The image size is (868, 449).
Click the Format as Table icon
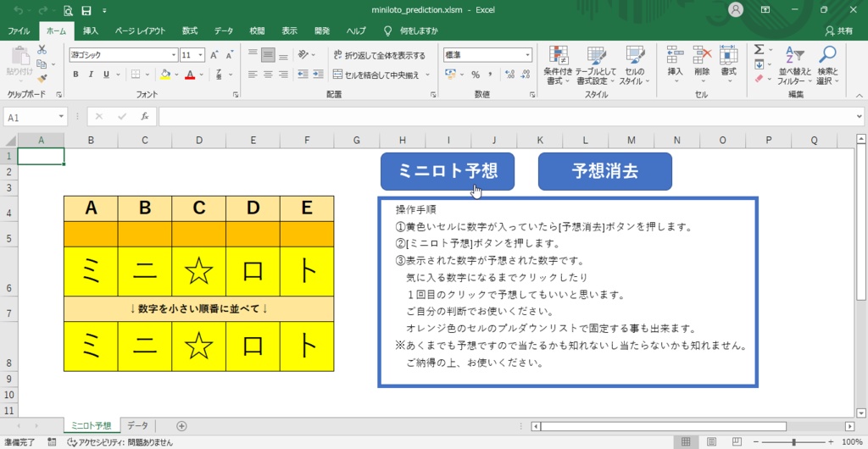(x=596, y=55)
